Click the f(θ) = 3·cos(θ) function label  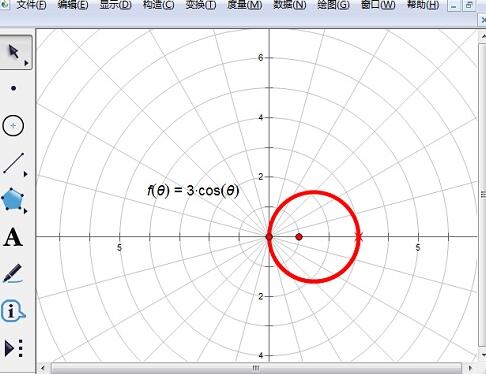coord(193,191)
